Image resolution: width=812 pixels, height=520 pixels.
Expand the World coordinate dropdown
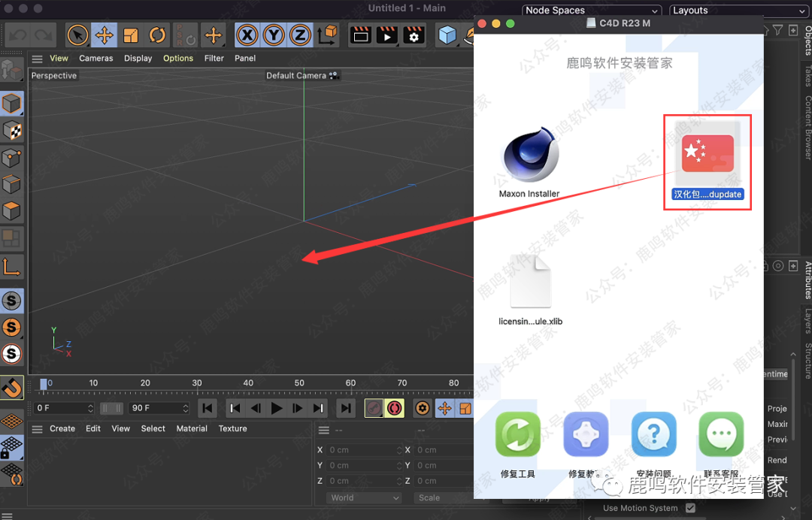(x=365, y=497)
